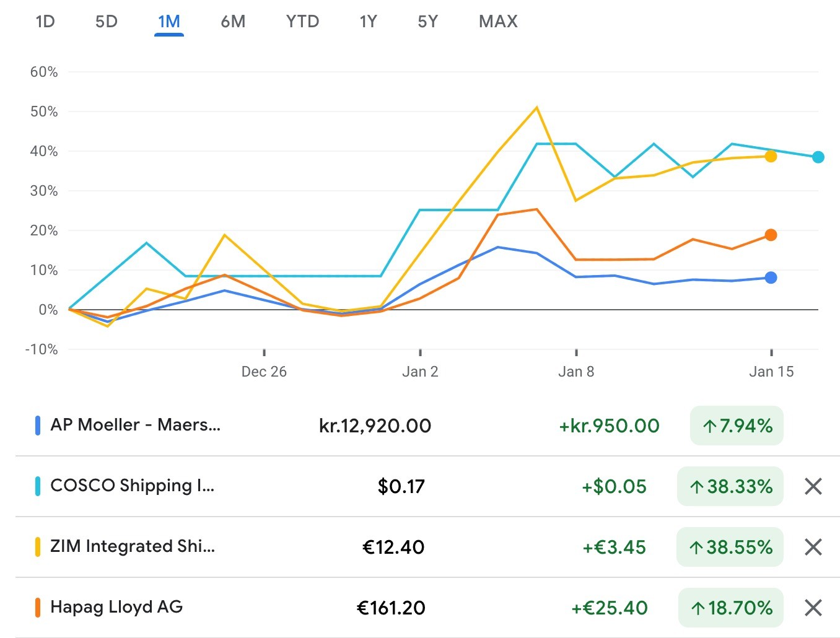This screenshot has height=638, width=840.
Task: Open AP Moeller - Maersk stock
Action: coord(135,425)
